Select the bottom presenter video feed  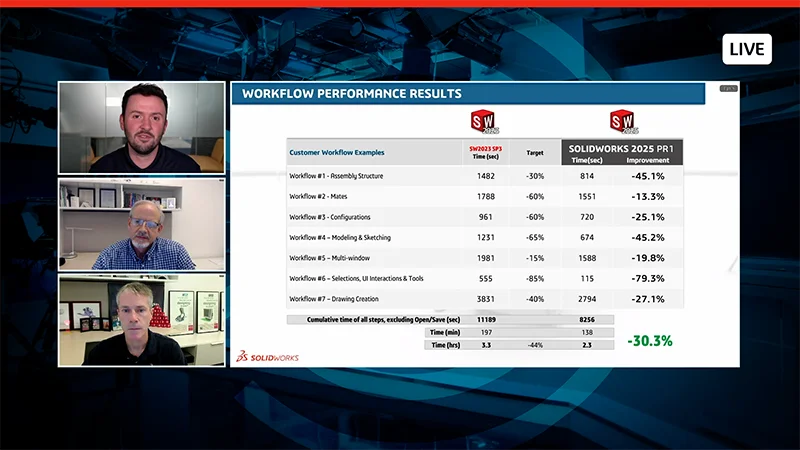tap(141, 320)
